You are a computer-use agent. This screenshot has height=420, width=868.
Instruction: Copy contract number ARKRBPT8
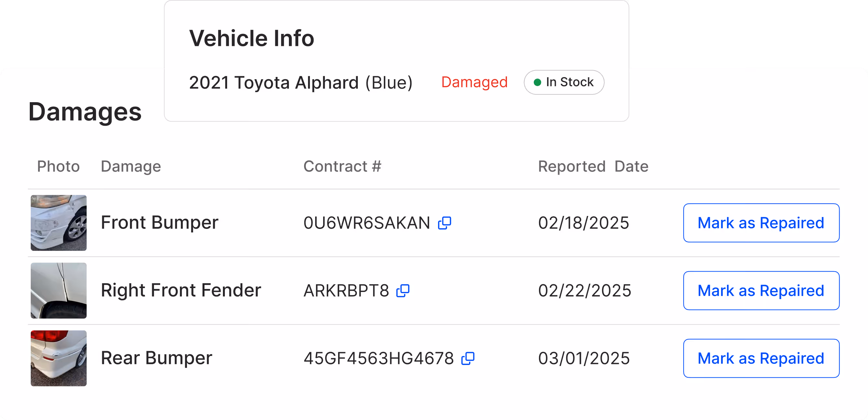[x=403, y=291]
